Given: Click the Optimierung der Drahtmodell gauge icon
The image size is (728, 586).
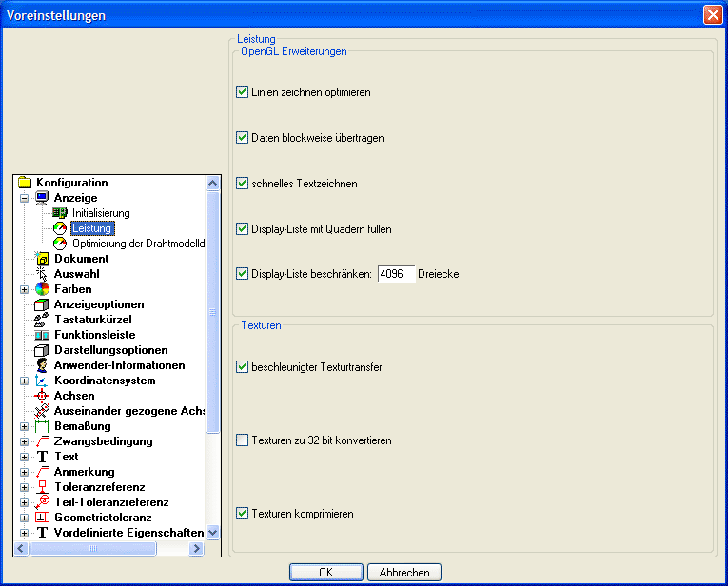Looking at the screenshot, I should pyautogui.click(x=59, y=244).
